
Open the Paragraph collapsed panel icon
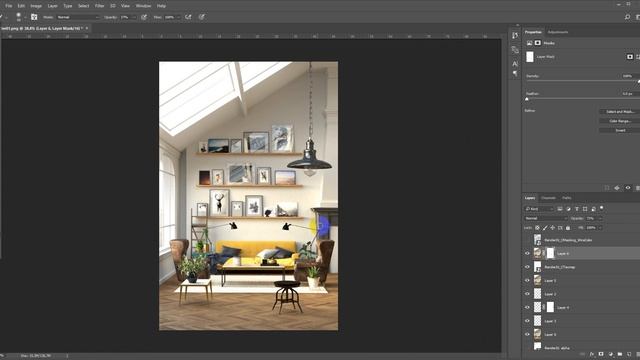point(515,74)
